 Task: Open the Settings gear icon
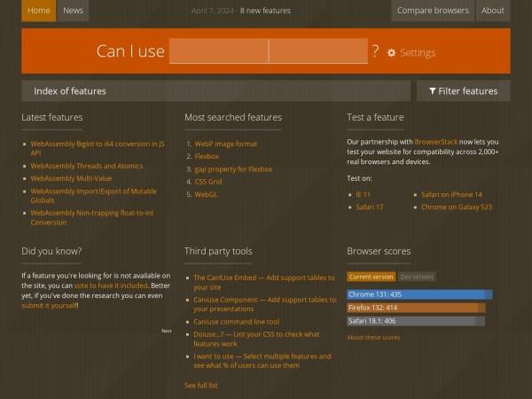pos(392,53)
